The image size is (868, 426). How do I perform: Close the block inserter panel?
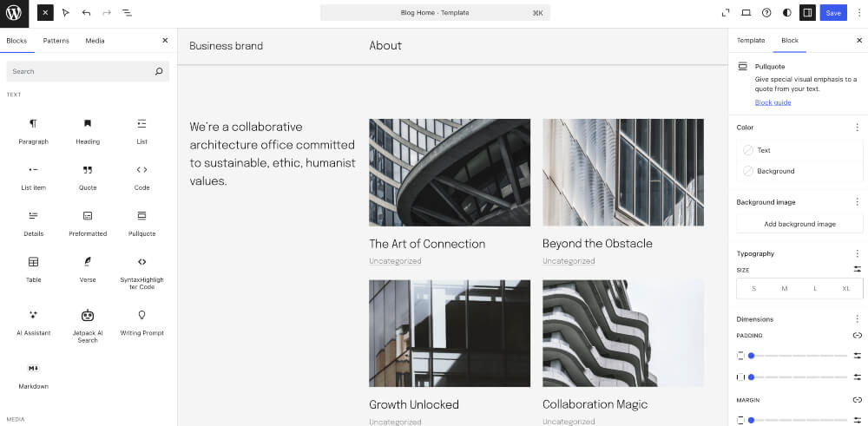(x=165, y=41)
